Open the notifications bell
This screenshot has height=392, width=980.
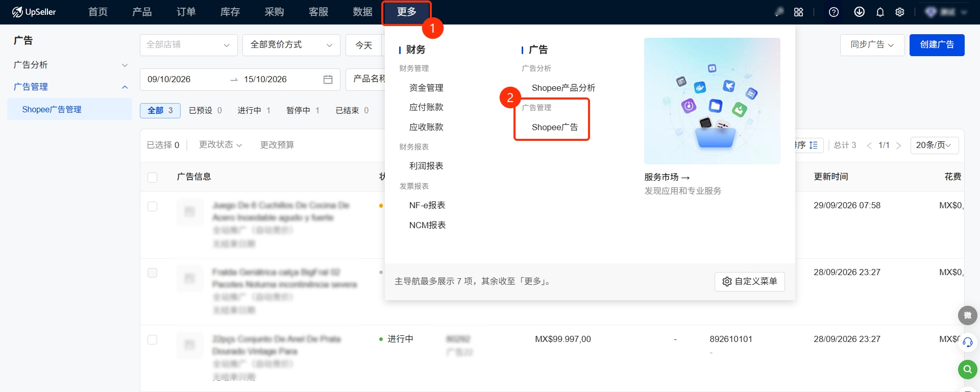[x=880, y=12]
